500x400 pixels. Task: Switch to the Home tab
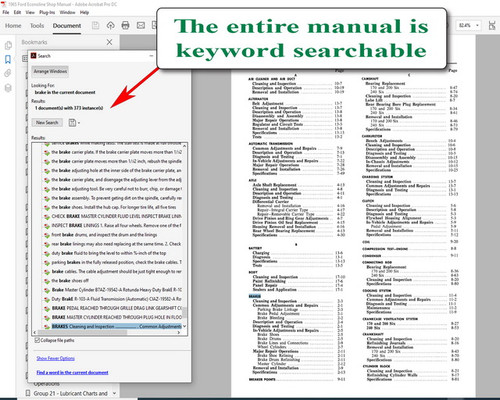(13, 26)
